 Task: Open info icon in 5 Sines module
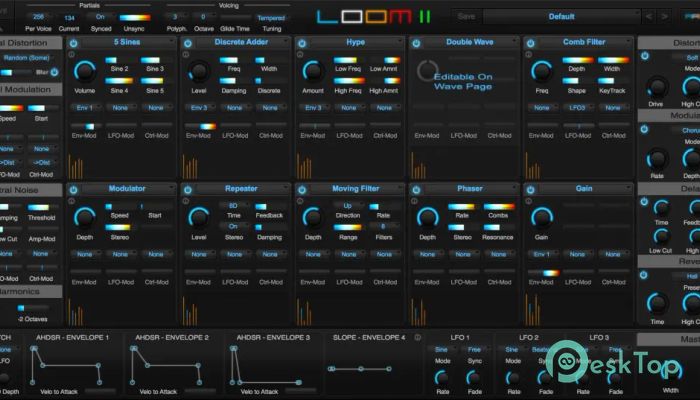point(71,54)
